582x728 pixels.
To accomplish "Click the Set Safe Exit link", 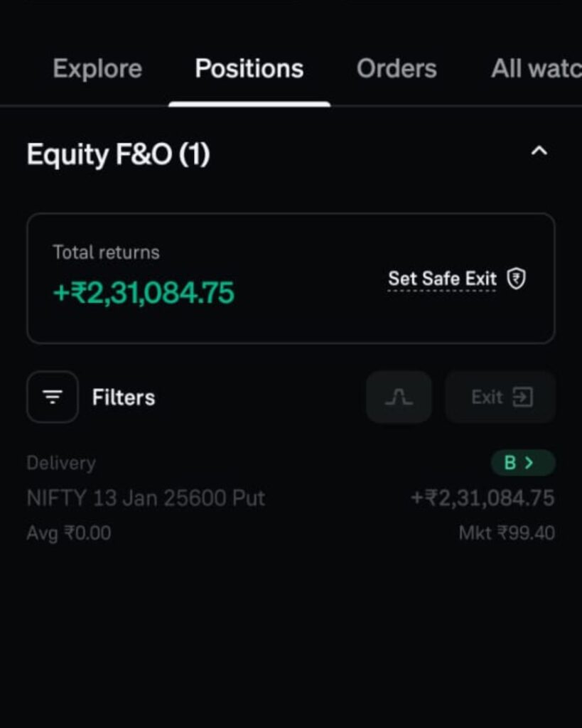I will 442,279.
